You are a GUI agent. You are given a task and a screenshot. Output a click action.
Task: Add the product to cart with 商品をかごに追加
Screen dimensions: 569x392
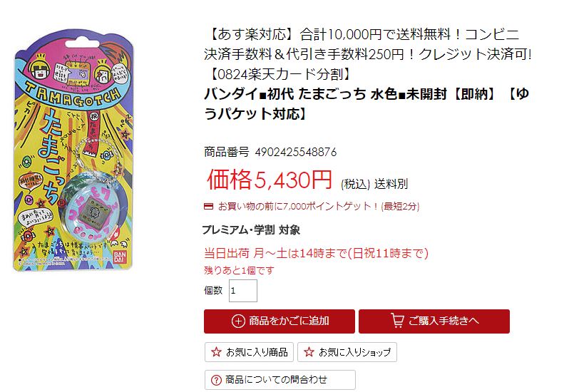click(x=279, y=321)
